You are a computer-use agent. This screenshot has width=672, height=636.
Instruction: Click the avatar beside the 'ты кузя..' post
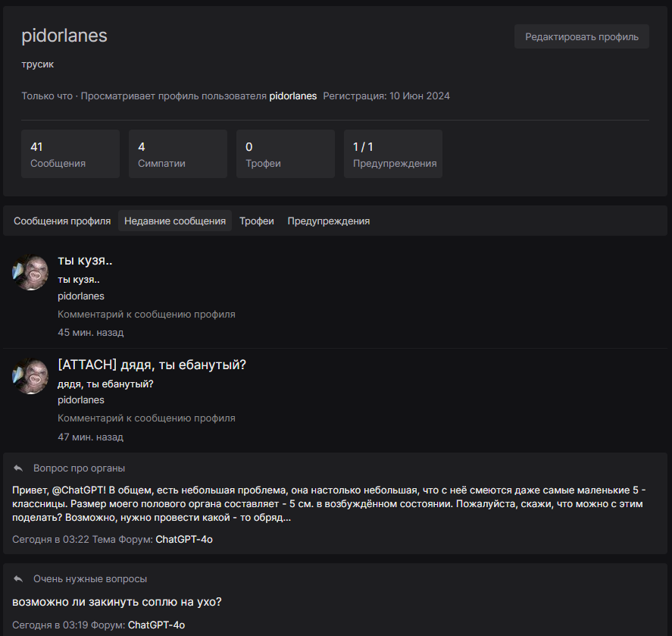pyautogui.click(x=30, y=273)
